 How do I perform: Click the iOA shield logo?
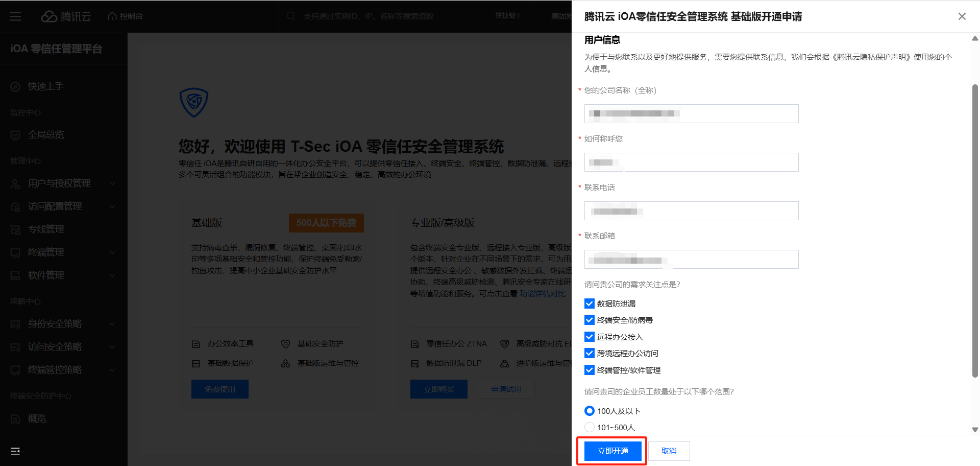[x=194, y=102]
